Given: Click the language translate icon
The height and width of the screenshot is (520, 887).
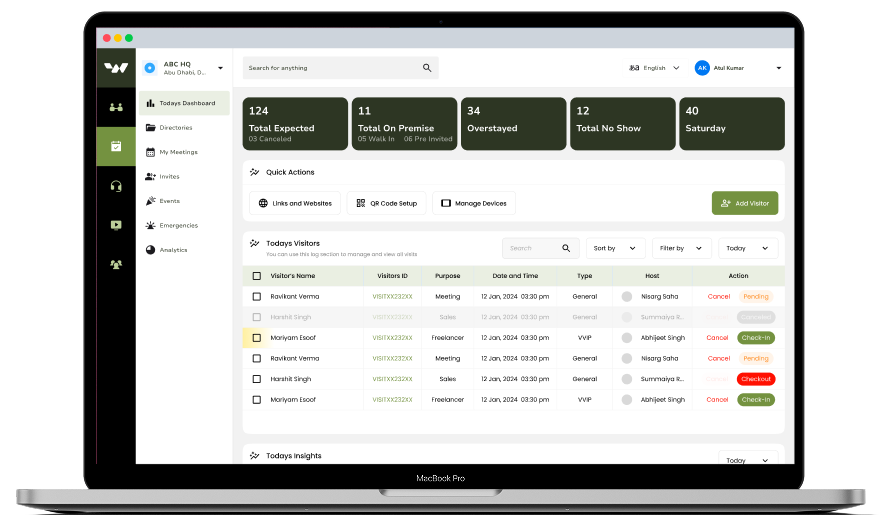Looking at the screenshot, I should point(634,68).
